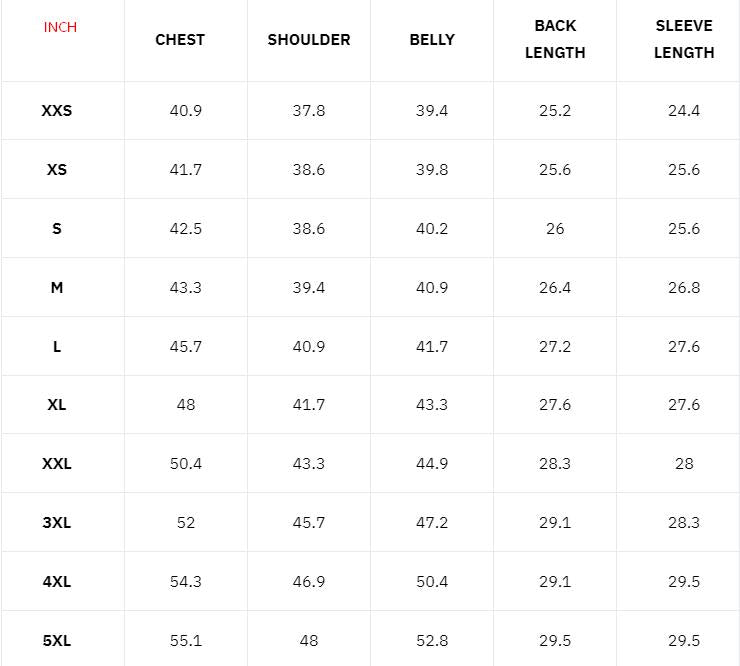The image size is (740, 666).
Task: Select the CHEST column header
Action: pos(180,40)
